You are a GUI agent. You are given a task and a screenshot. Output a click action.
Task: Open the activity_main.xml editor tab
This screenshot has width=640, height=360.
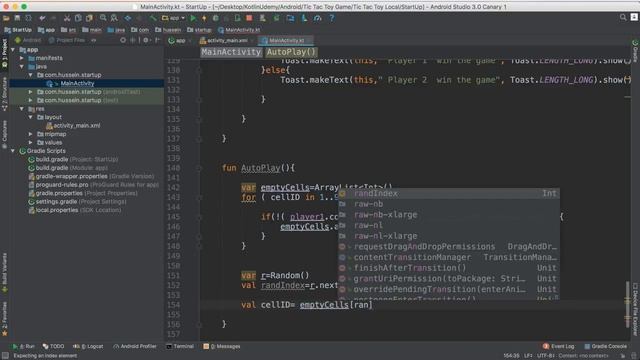(x=224, y=40)
